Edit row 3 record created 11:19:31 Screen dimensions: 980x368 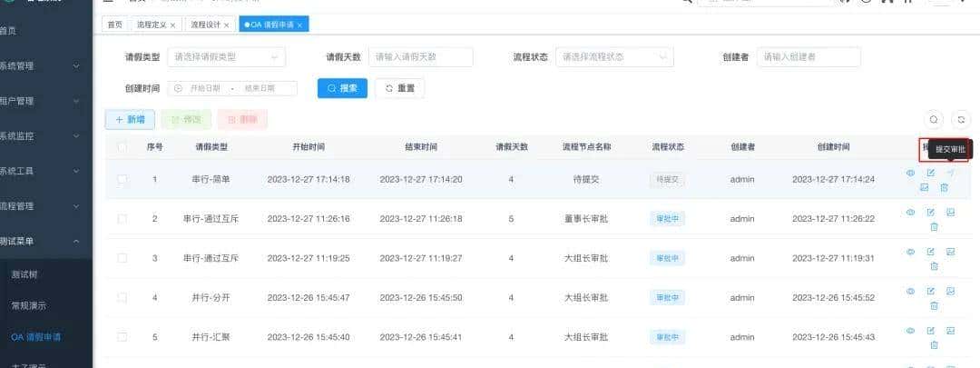click(x=931, y=253)
